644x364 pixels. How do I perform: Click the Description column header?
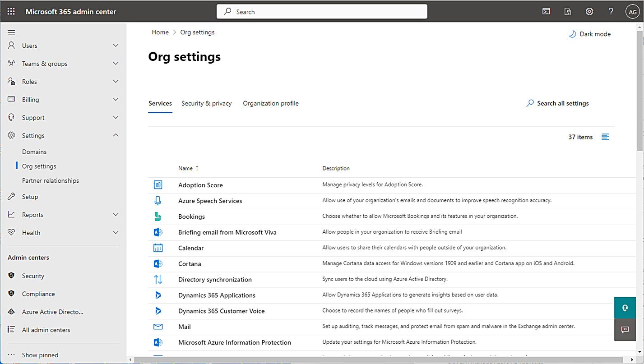336,168
